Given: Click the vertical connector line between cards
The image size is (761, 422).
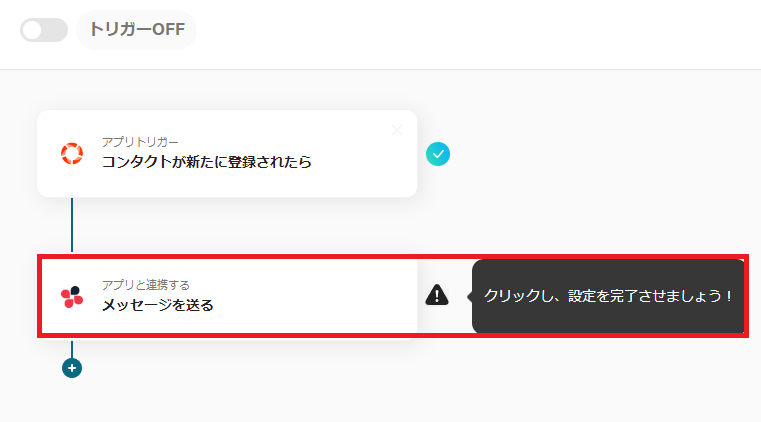Looking at the screenshot, I should (72, 225).
